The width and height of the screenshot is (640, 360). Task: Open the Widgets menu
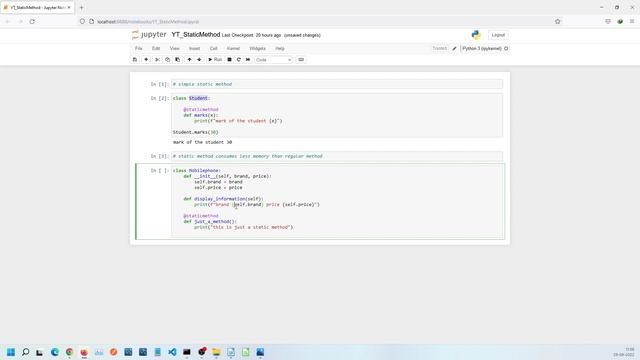(x=257, y=49)
